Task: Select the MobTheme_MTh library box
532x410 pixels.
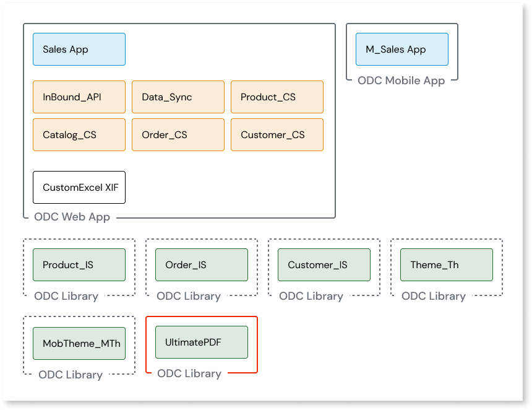Action: (79, 344)
